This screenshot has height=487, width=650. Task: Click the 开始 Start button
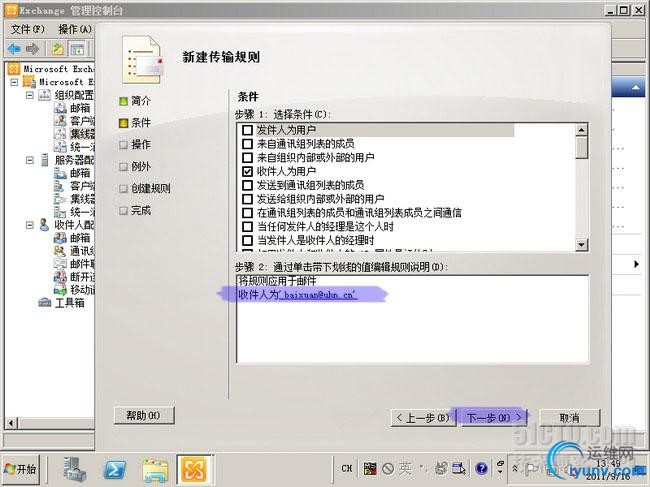click(21, 469)
